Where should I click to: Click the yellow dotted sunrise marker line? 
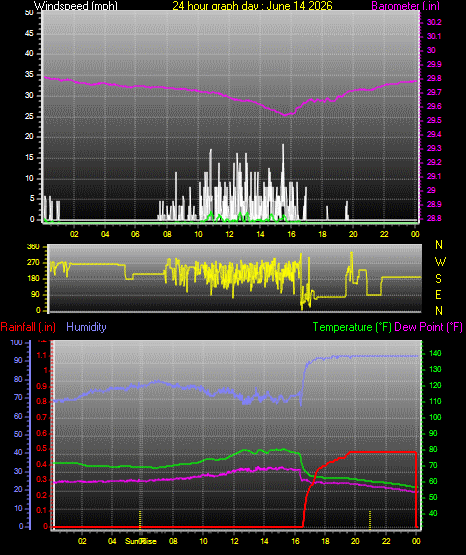click(x=140, y=520)
